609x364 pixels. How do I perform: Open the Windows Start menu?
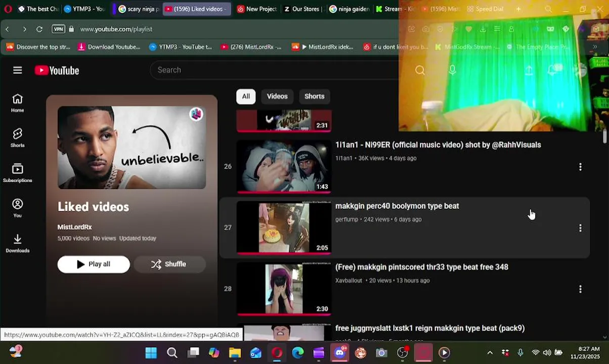coord(151,353)
